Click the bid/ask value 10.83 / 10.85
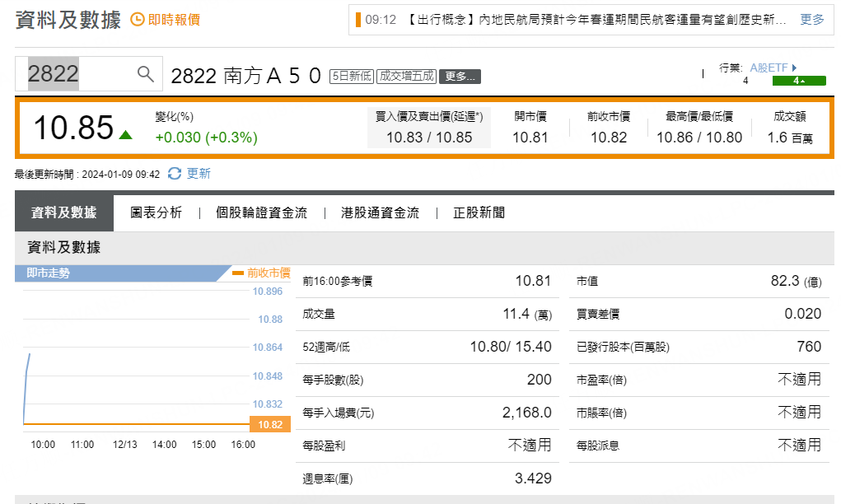The width and height of the screenshot is (841, 504). click(429, 138)
